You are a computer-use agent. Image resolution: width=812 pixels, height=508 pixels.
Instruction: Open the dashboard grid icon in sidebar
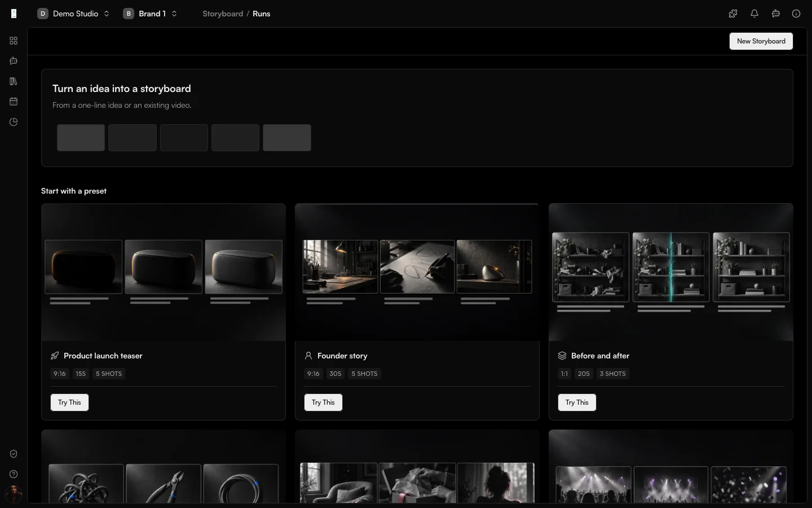(14, 41)
